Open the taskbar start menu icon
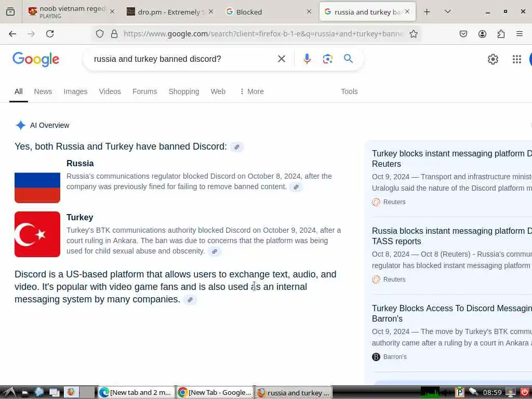The width and height of the screenshot is (532, 399). [x=9, y=393]
